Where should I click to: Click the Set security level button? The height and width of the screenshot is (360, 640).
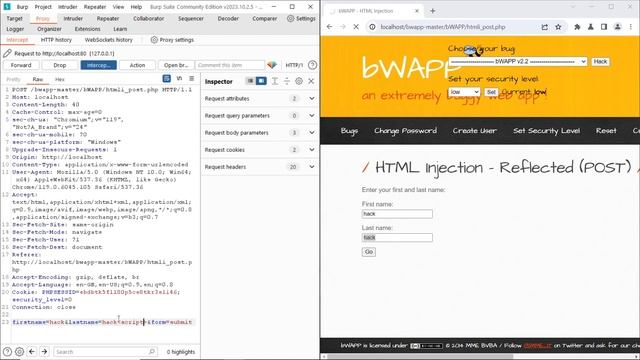[491, 92]
